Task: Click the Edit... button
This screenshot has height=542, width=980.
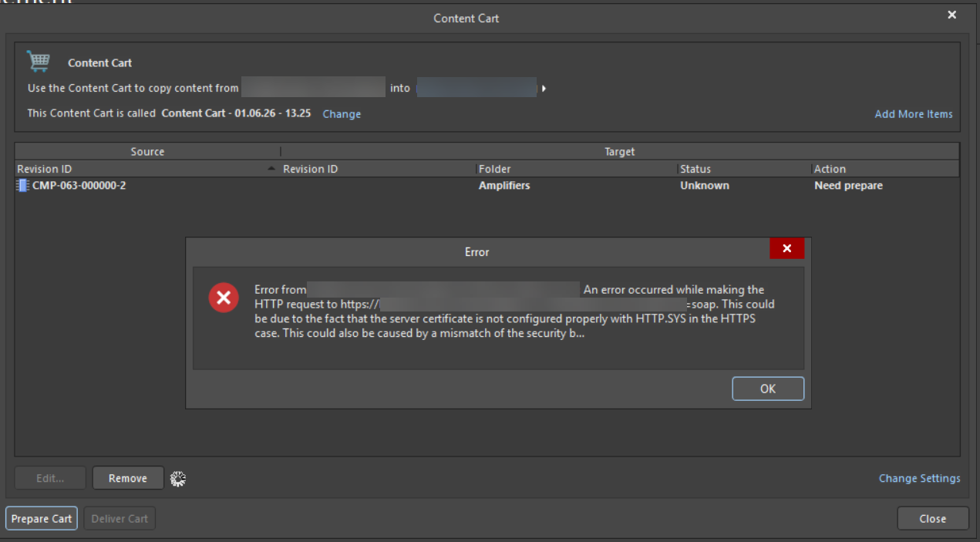Action: [51, 478]
